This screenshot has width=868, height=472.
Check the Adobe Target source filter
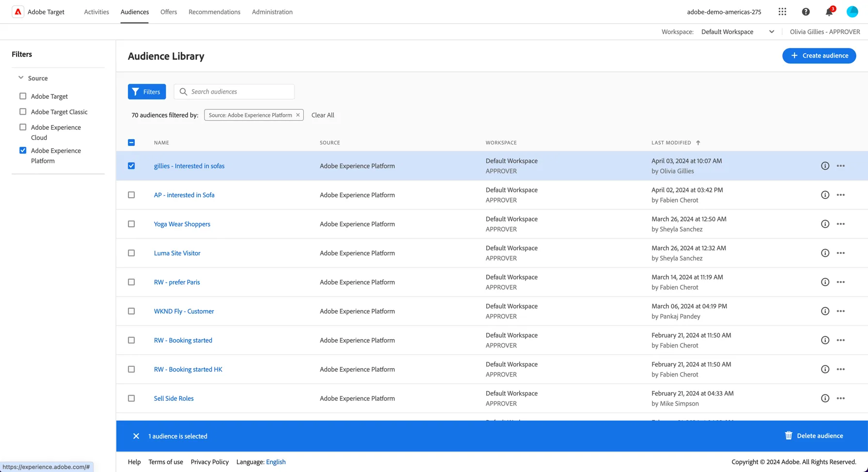coord(23,96)
